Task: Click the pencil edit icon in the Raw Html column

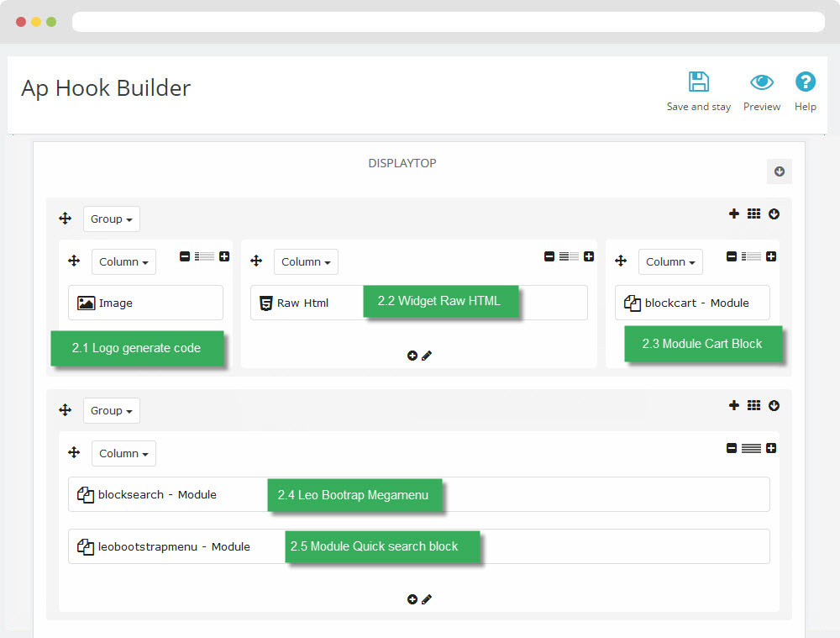Action: (x=427, y=356)
